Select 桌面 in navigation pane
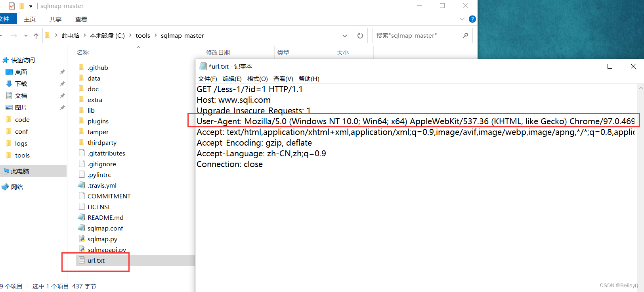 point(21,72)
